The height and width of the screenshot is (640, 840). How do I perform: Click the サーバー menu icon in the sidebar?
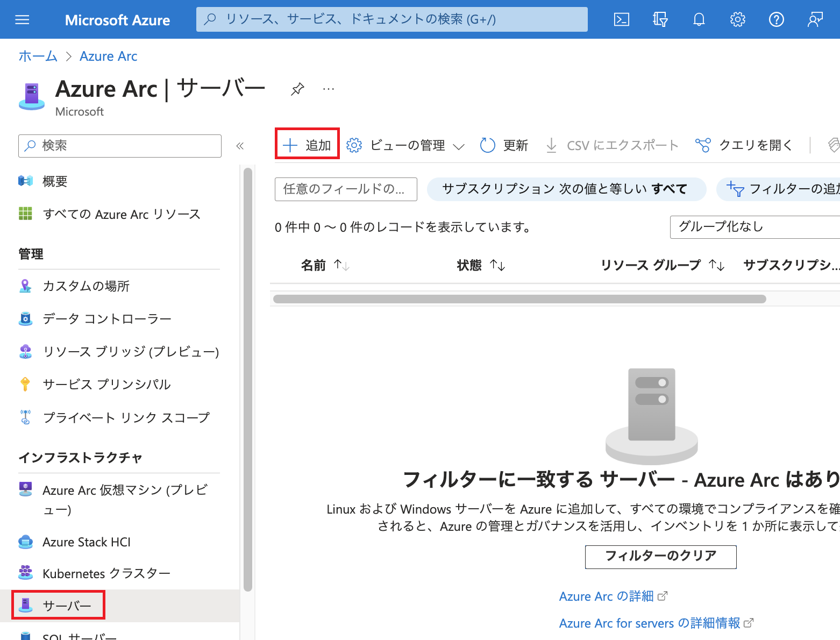click(x=25, y=605)
